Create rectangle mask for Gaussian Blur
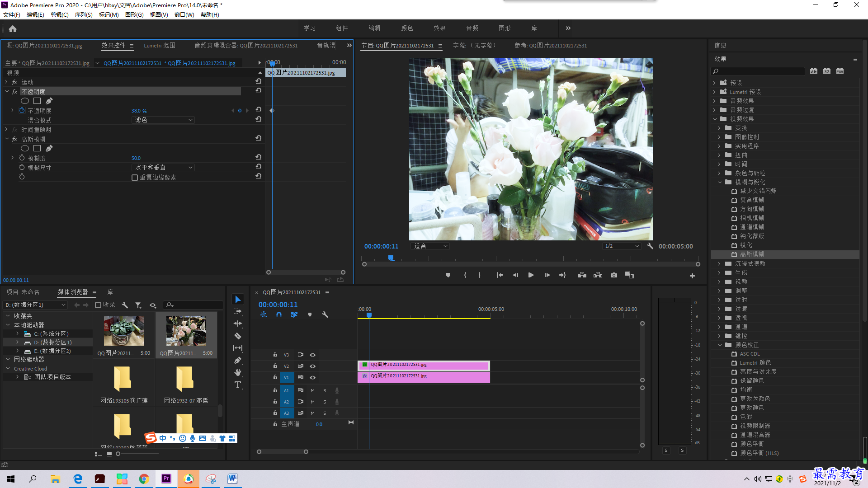Image resolution: width=868 pixels, height=488 pixels. coord(37,148)
